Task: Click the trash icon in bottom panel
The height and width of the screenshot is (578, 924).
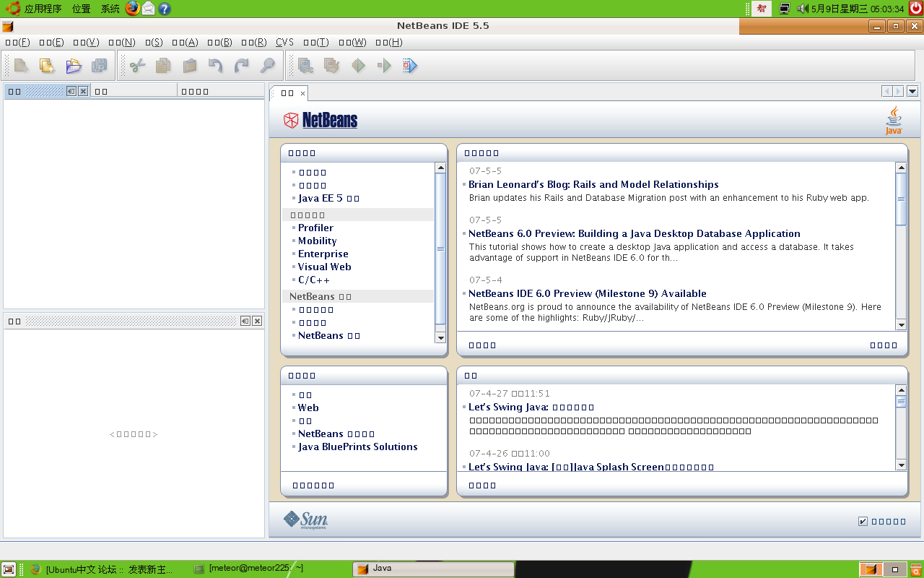Action: (x=915, y=569)
